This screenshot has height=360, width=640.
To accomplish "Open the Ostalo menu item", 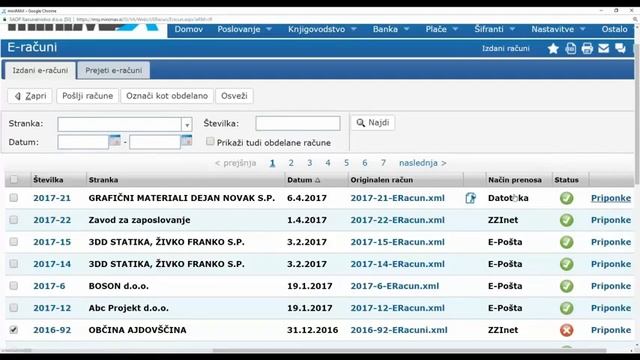I will pyautogui.click(x=614, y=29).
